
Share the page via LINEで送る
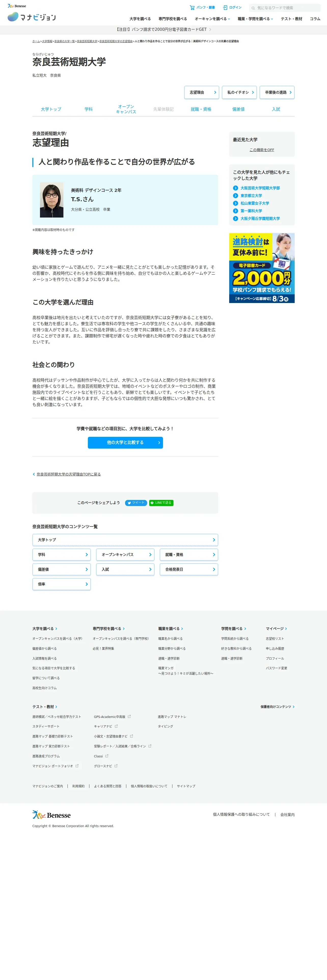[161, 503]
